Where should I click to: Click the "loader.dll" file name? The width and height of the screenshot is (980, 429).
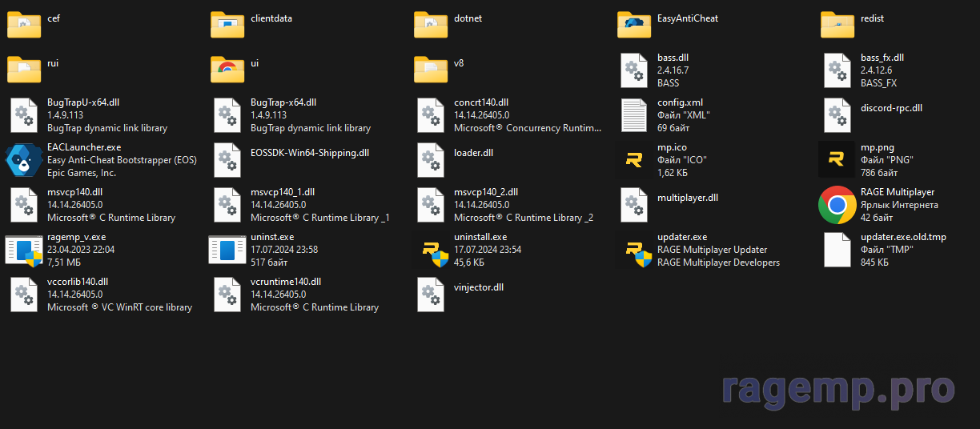[473, 152]
